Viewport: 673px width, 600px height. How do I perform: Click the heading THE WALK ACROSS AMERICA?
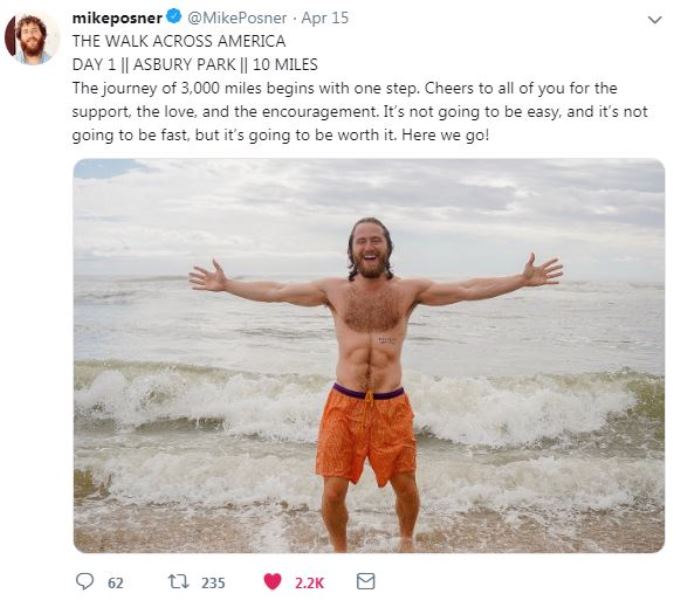pos(179,42)
